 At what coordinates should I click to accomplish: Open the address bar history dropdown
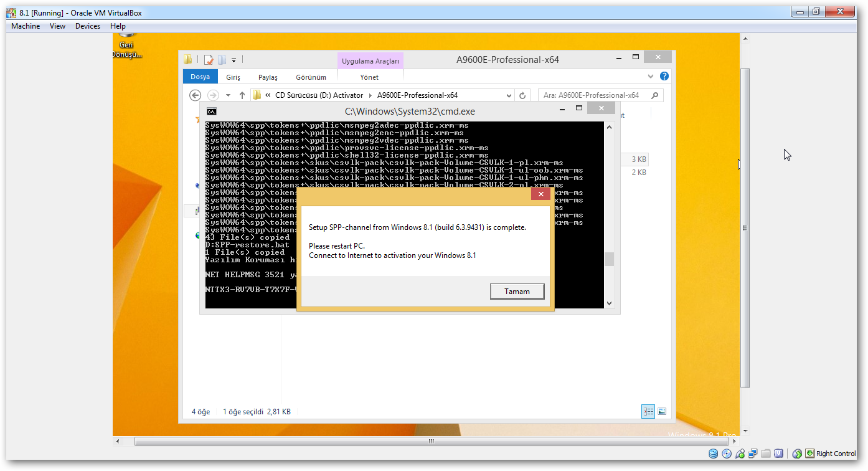(509, 95)
